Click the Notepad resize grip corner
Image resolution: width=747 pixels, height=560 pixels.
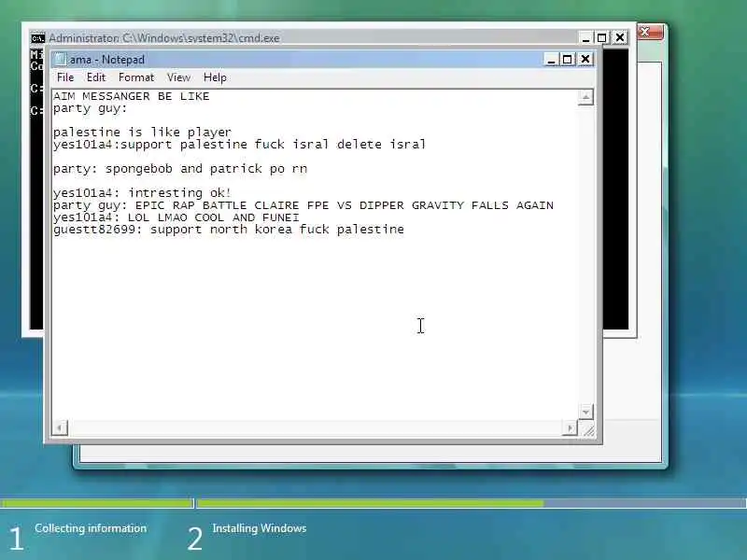tap(587, 428)
